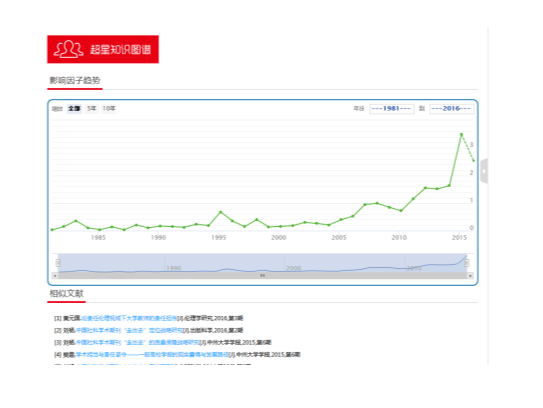This screenshot has height=408, width=543.
Task: Select the 10年 time range option
Action: (x=109, y=108)
